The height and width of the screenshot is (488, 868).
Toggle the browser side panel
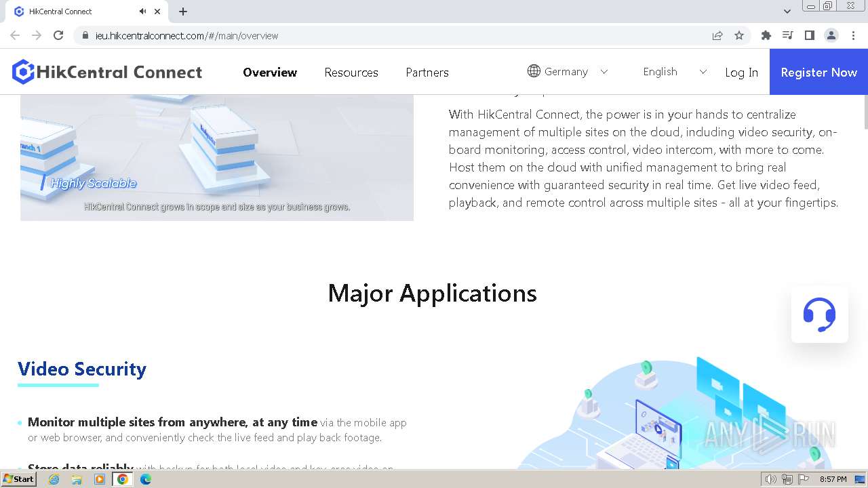tap(809, 35)
